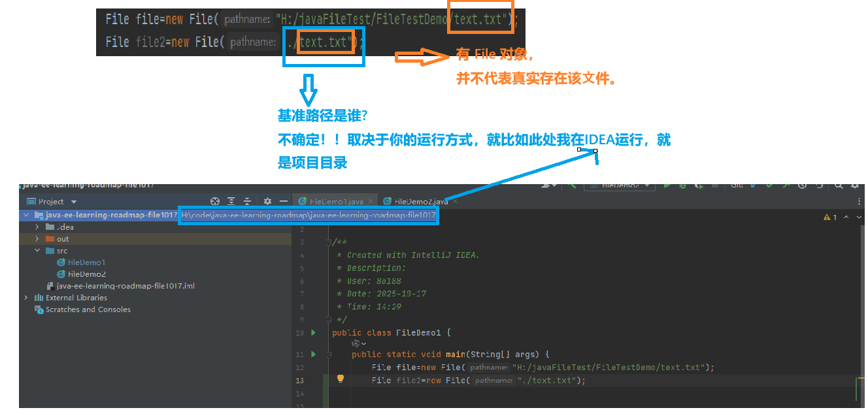Click the yellow intention lightbulb on line 13
Screen dimensions: 868x410
(341, 379)
